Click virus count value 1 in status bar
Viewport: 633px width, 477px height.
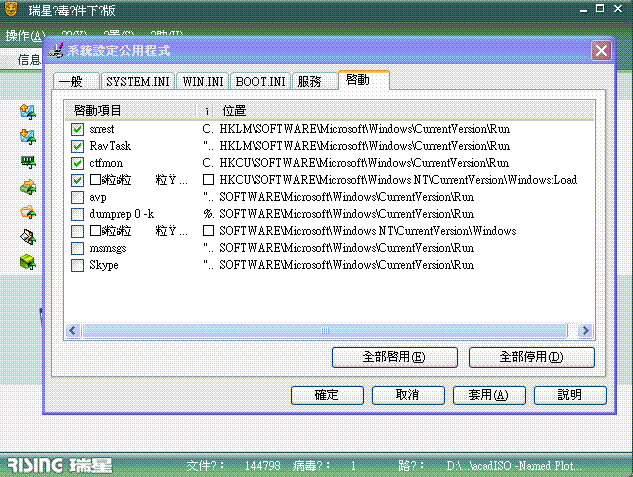[353, 466]
